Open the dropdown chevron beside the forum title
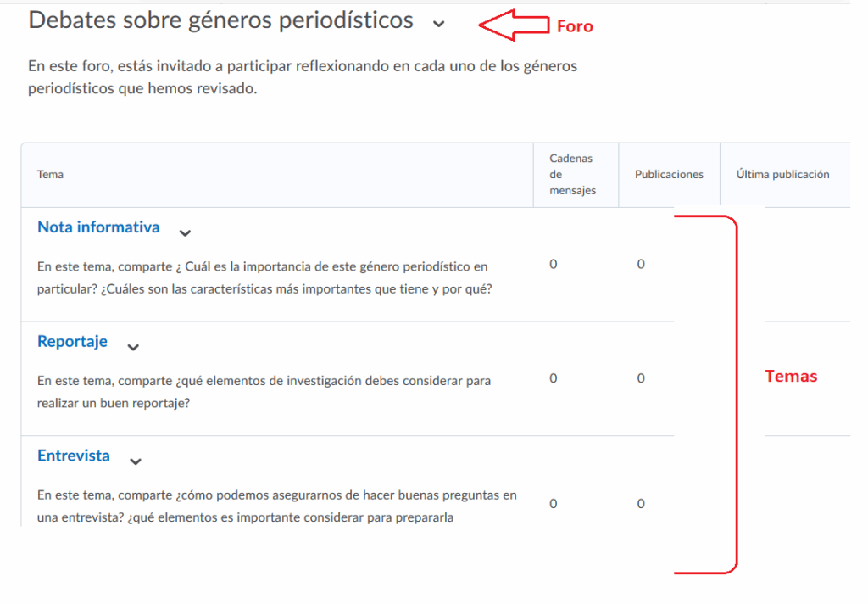The image size is (868, 604). point(438,24)
